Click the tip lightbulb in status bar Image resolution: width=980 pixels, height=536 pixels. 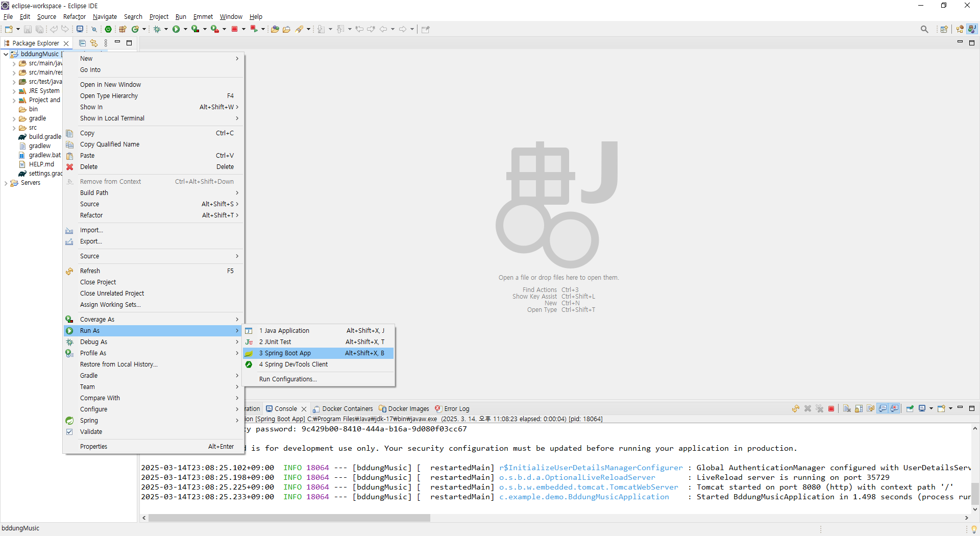coord(974,529)
